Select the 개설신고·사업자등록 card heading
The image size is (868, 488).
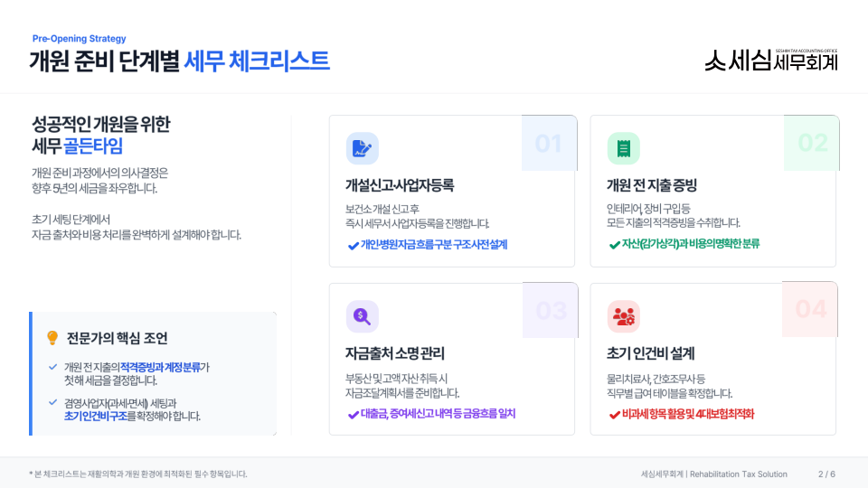(400, 185)
